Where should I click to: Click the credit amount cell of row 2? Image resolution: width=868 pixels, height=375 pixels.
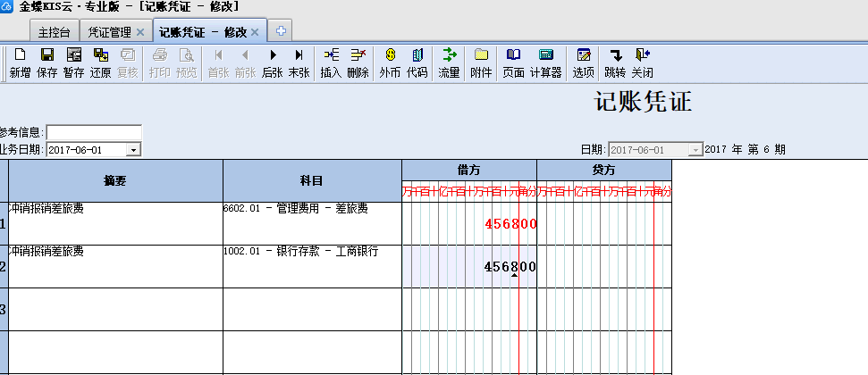604,267
